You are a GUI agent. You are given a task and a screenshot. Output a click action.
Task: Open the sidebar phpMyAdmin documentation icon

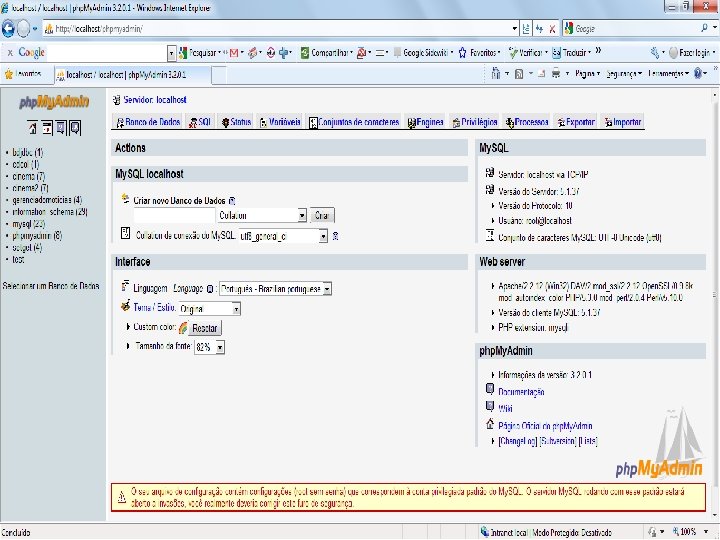(x=61, y=127)
